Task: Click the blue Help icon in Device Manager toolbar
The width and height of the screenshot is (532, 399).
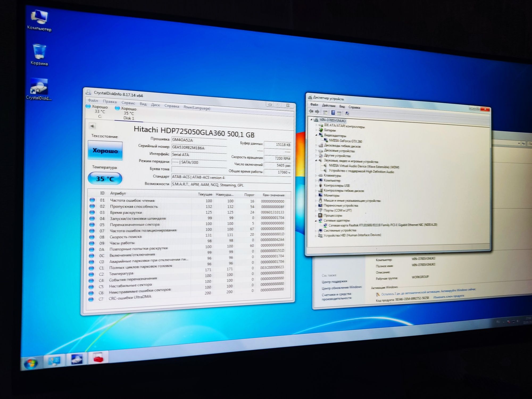Action: (x=333, y=113)
